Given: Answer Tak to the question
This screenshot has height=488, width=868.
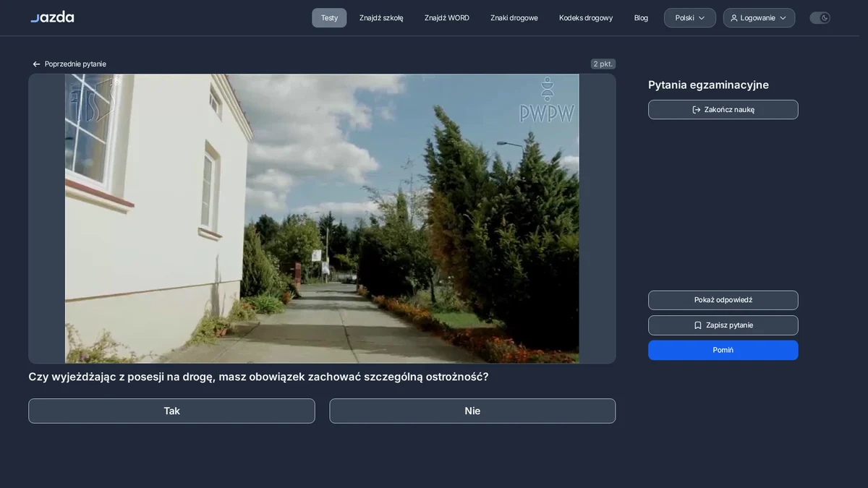Looking at the screenshot, I should click(x=171, y=411).
